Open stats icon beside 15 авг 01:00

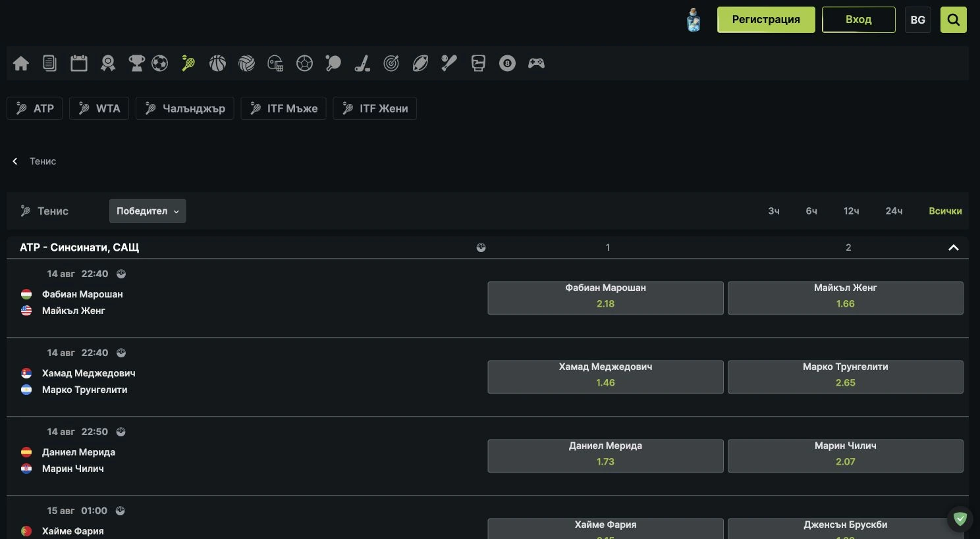[120, 511]
